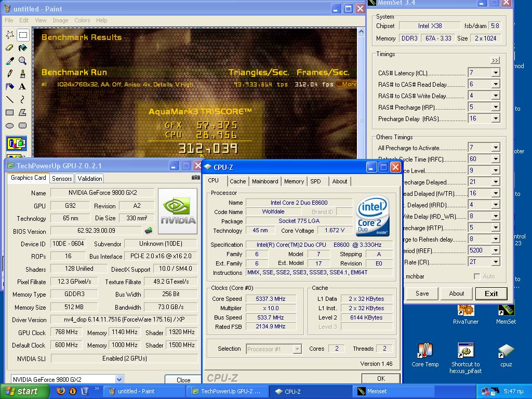
Task: Activate the Airbrush spray tool
Action: tap(10, 87)
